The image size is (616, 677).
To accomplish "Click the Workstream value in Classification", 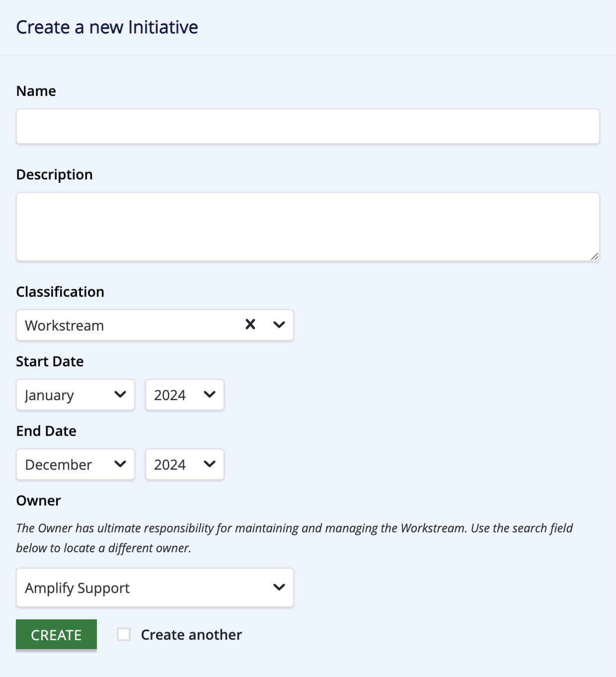I will click(65, 326).
